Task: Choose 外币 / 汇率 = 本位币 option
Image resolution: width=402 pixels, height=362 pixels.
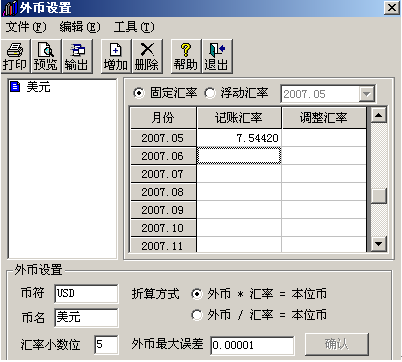Action: click(197, 315)
